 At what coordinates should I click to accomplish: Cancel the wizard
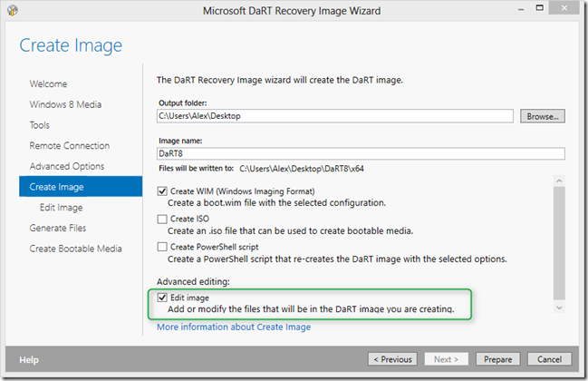(549, 359)
